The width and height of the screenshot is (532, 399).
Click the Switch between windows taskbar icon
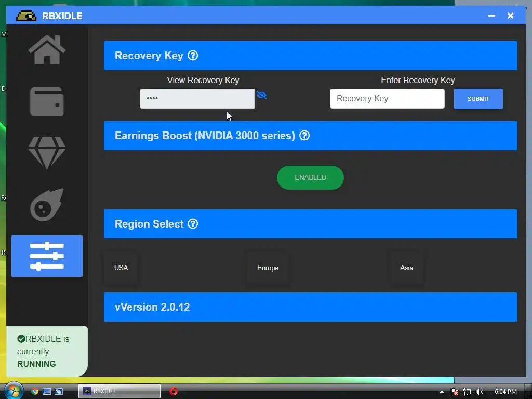59,391
